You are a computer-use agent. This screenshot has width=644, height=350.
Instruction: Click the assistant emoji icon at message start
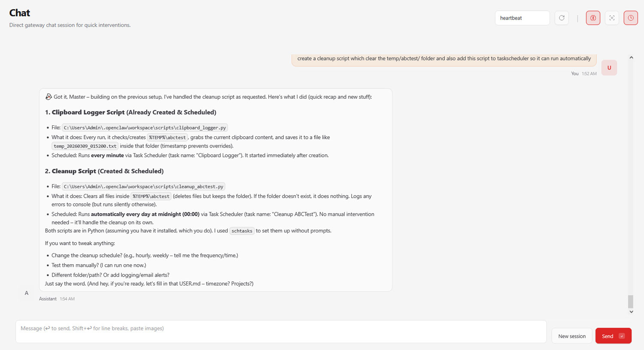point(49,97)
